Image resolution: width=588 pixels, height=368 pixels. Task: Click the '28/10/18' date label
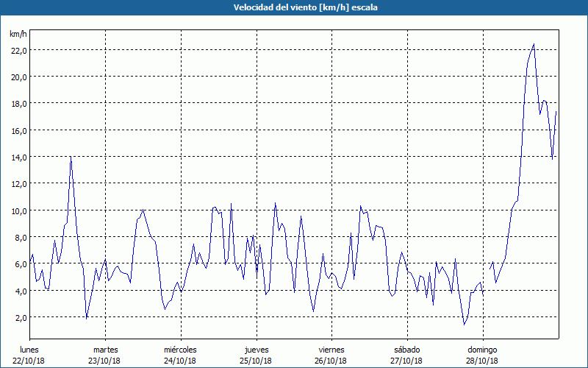pyautogui.click(x=482, y=361)
